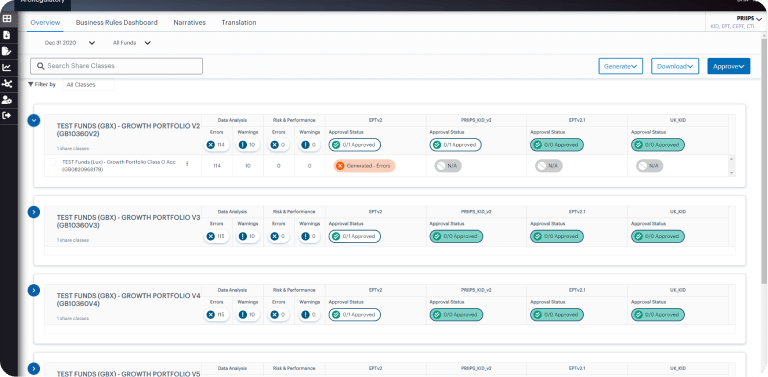
Task: Click Data Analysis errors badge 114 for Portfolio V2
Action: tap(216, 145)
